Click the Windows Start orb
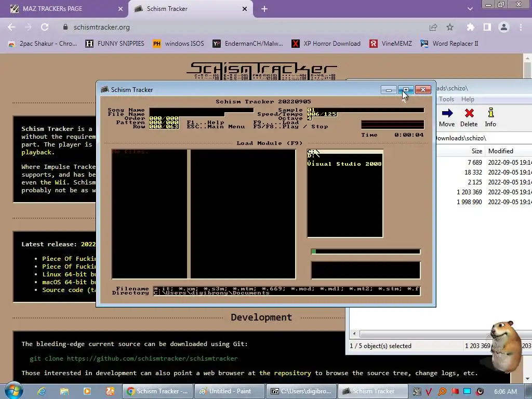Image resolution: width=532 pixels, height=399 pixels. 14,391
